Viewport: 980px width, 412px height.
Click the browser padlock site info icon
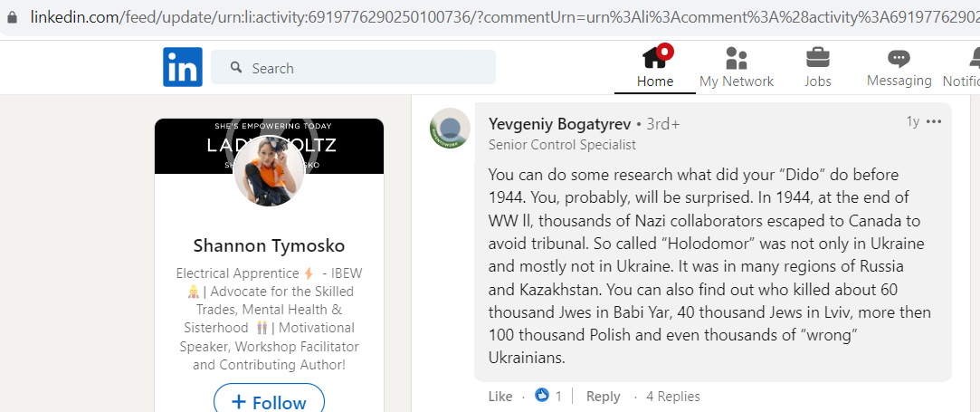click(11, 17)
